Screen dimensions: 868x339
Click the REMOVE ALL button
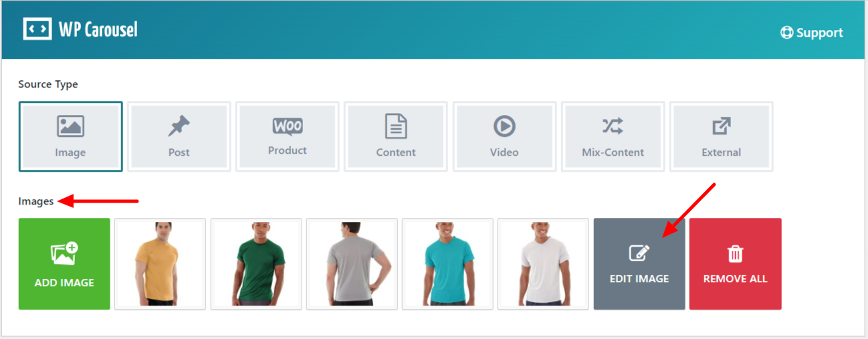[736, 264]
